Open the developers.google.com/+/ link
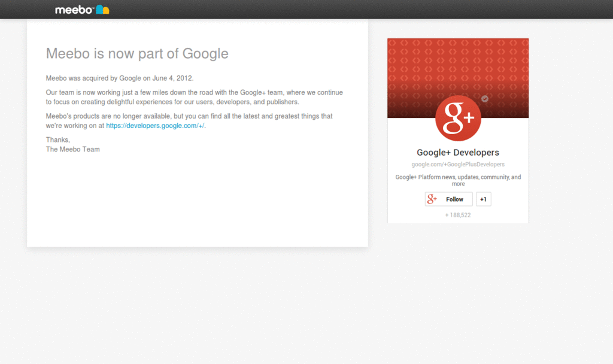 [155, 126]
